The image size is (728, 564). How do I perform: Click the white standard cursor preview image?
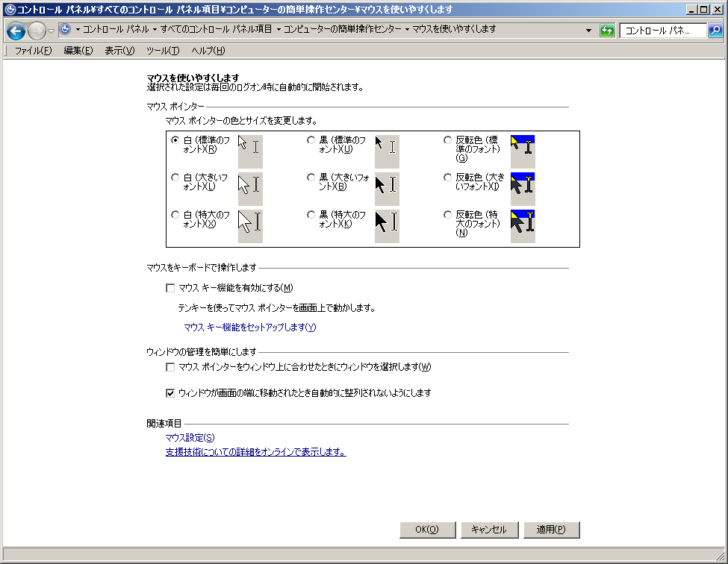tap(250, 151)
